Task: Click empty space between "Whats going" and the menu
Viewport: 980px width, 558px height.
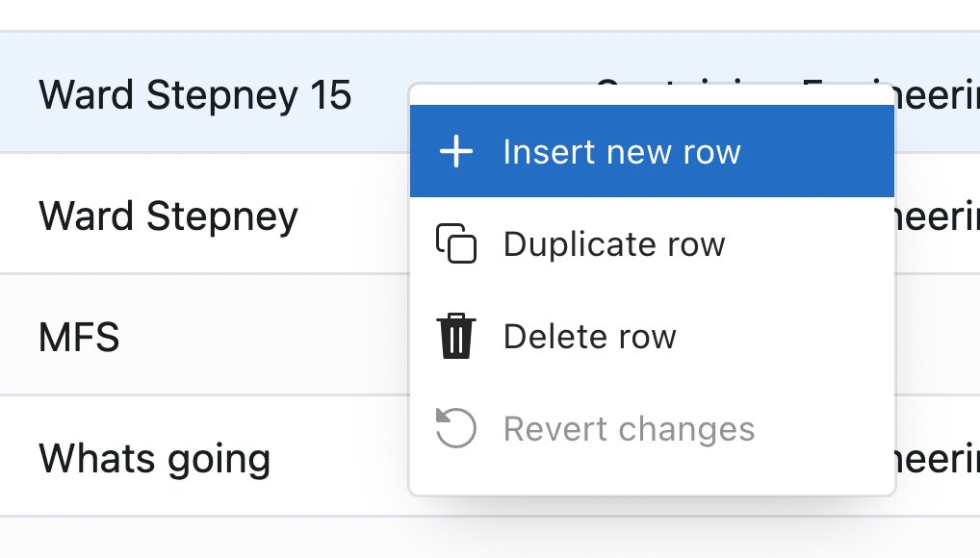Action: pyautogui.click(x=337, y=459)
